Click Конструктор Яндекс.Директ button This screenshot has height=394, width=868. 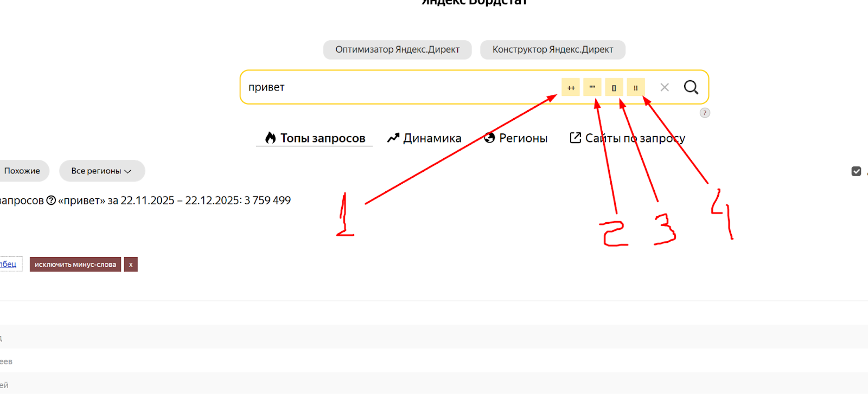552,49
